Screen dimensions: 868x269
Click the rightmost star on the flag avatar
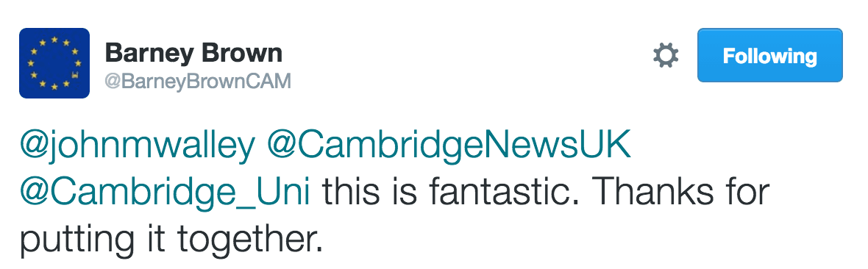(x=78, y=63)
